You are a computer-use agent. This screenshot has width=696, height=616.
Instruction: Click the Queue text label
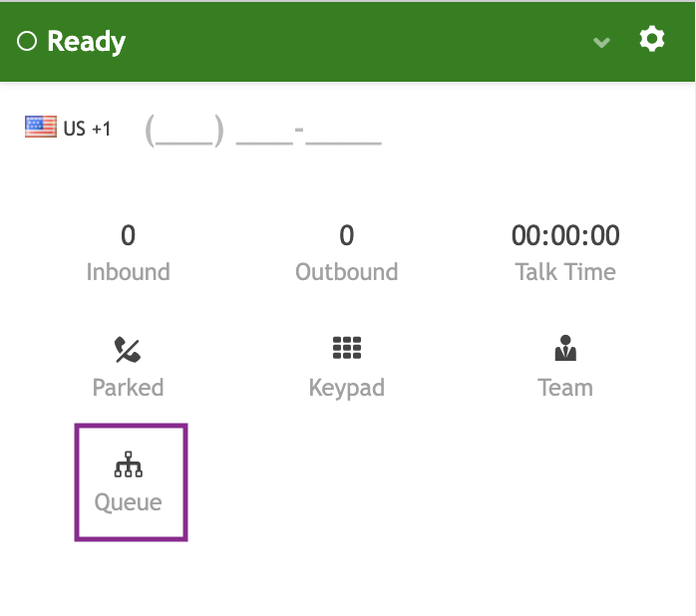point(129,502)
